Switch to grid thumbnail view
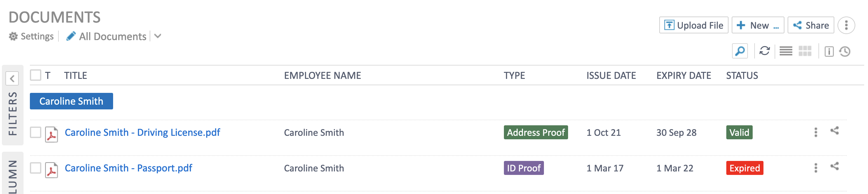Screen dimensions: 868x194 (x=805, y=51)
